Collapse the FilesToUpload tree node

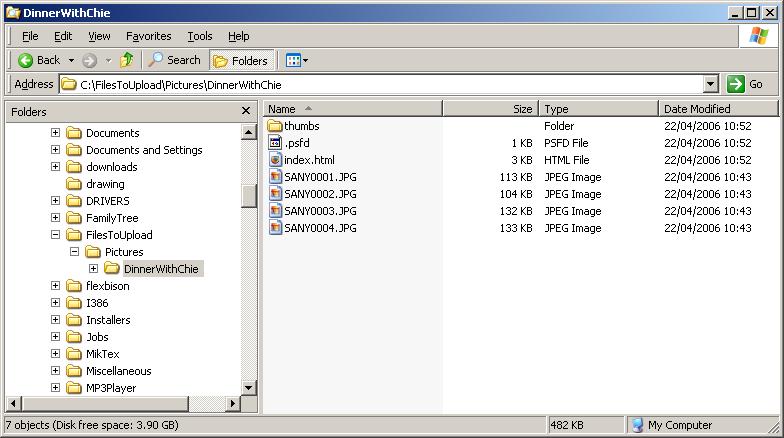click(56, 234)
